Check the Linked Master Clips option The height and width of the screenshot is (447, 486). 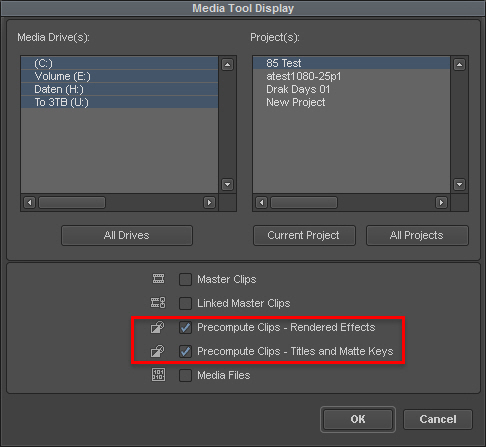pos(185,303)
